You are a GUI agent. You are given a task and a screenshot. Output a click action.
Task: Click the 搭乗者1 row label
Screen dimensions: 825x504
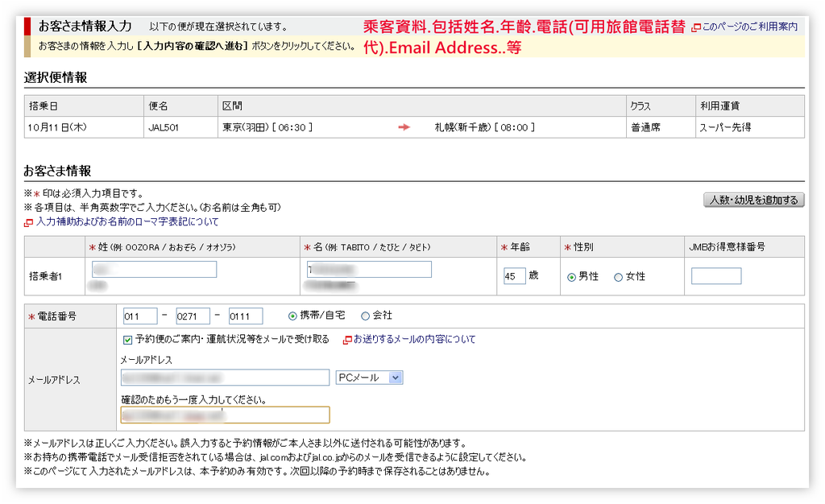(x=46, y=276)
